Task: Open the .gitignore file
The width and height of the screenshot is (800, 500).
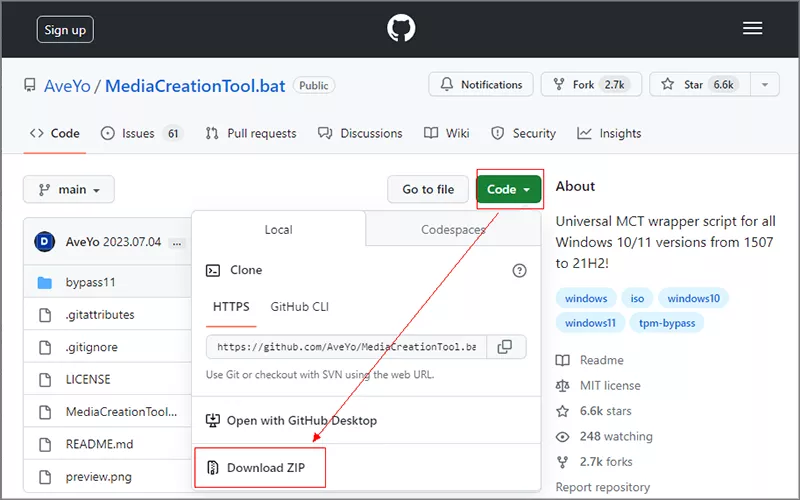Action: point(92,347)
